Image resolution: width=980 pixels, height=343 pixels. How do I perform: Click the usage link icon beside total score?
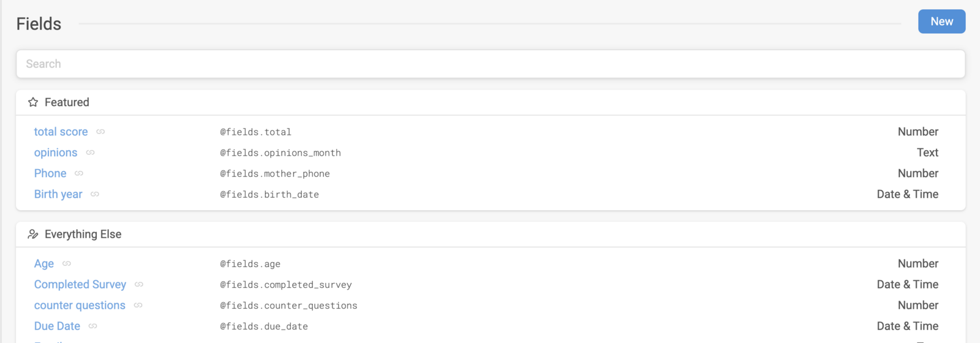pyautogui.click(x=100, y=132)
